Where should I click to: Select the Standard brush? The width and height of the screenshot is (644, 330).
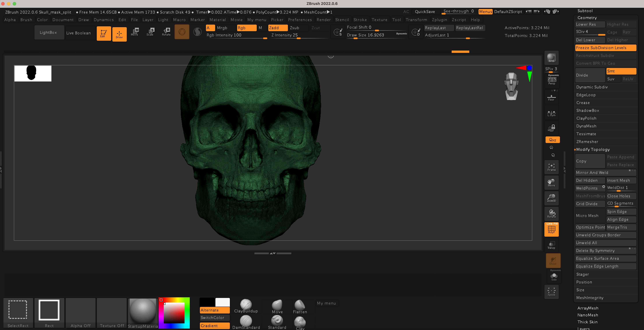[277, 322]
